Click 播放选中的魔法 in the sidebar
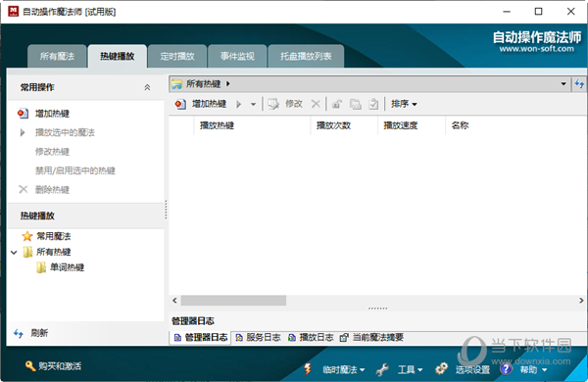 coord(65,132)
